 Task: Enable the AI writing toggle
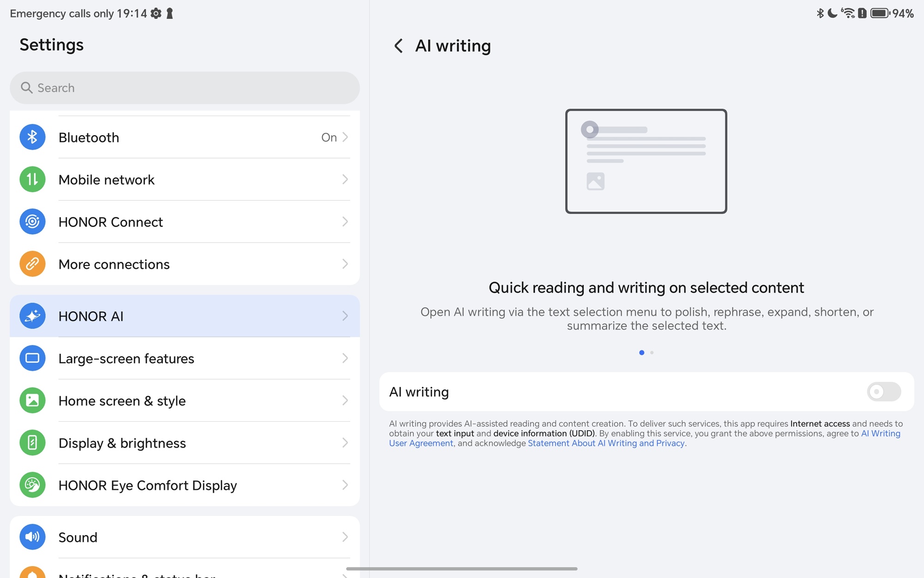point(883,392)
